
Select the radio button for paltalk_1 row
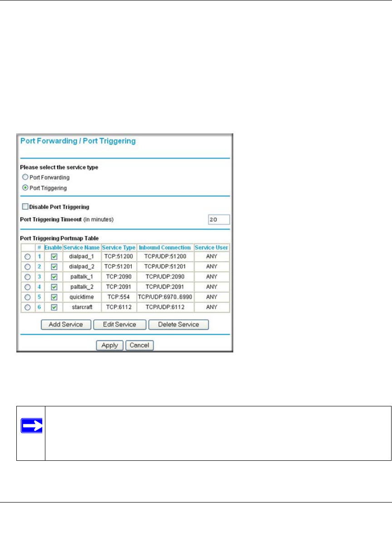pyautogui.click(x=27, y=277)
